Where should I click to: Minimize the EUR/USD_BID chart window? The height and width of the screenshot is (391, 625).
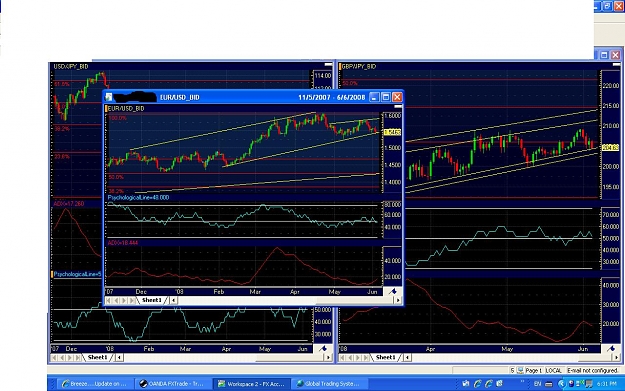click(374, 97)
